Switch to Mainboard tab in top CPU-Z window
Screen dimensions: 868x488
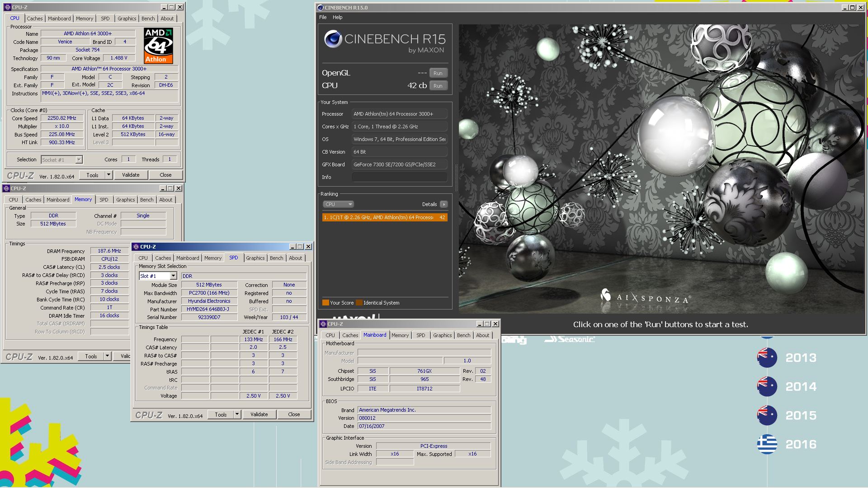coord(59,19)
